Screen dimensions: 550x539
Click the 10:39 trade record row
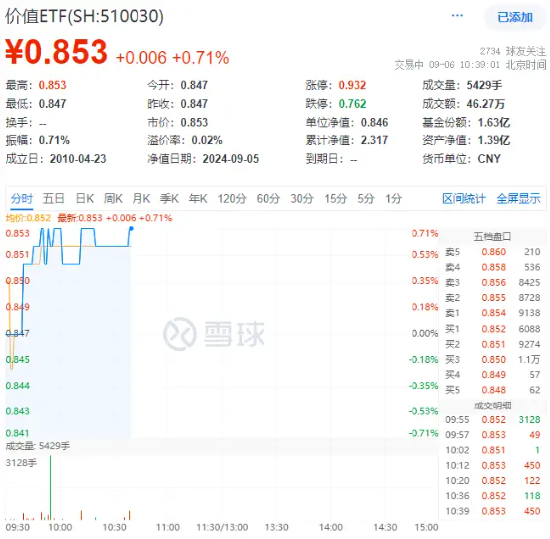click(x=492, y=511)
